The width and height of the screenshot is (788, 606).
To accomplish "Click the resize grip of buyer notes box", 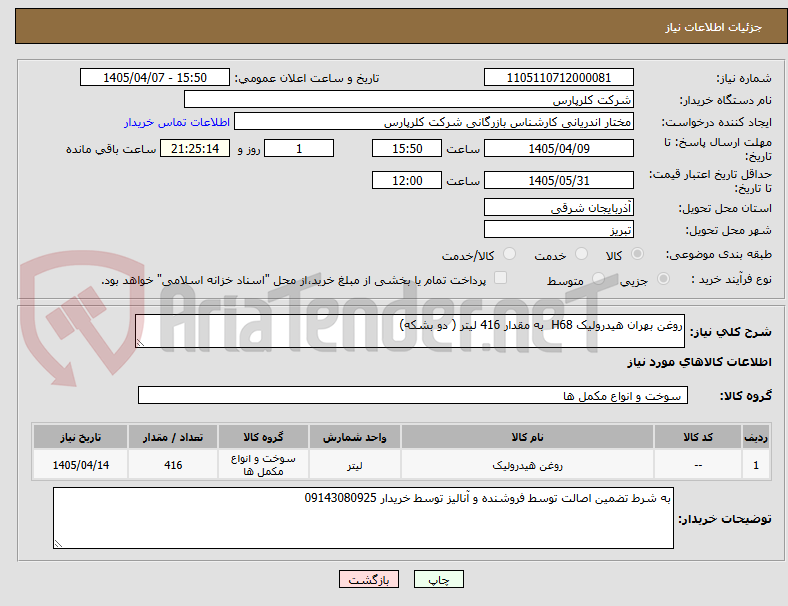I will pos(58,544).
